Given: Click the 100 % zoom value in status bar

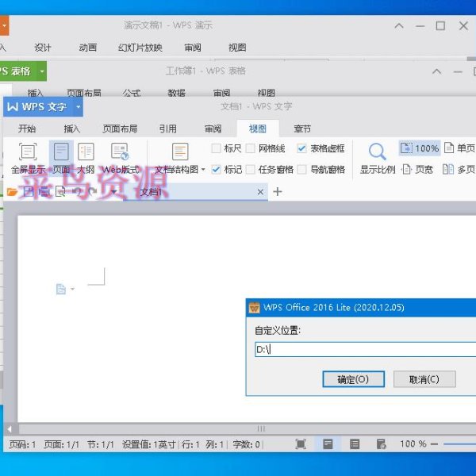Looking at the screenshot, I should [413, 443].
